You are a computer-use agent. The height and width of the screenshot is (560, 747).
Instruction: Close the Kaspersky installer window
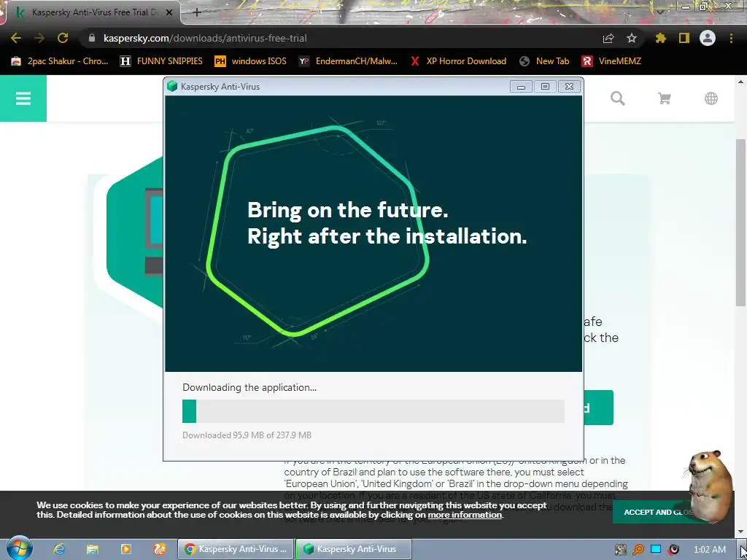569,86
